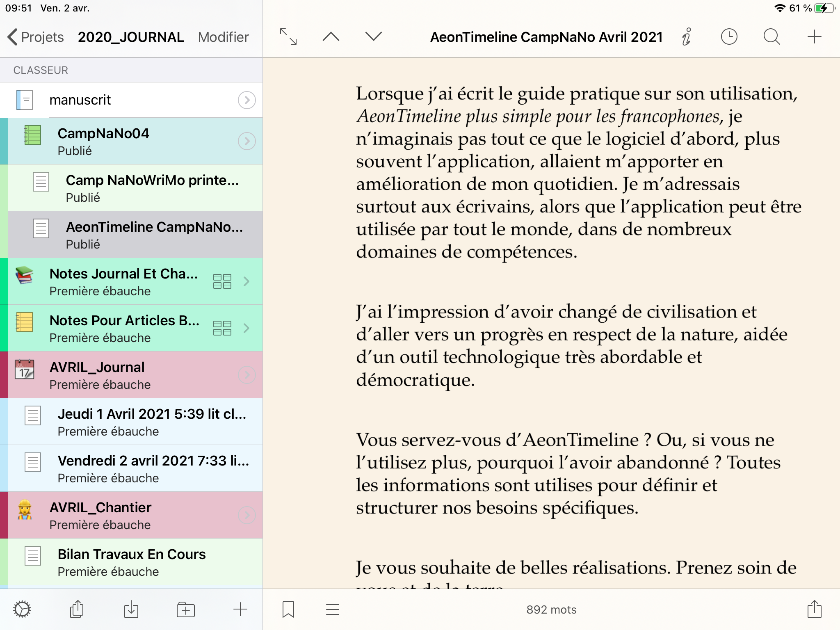Toggle corkboard view for Notes Pour Articles B...
Image resolution: width=840 pixels, height=630 pixels.
(x=222, y=328)
